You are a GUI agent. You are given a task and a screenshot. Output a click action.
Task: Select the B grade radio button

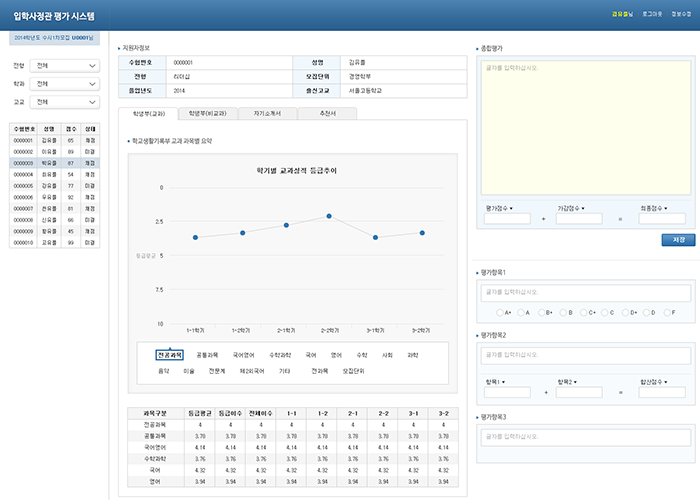pyautogui.click(x=563, y=312)
